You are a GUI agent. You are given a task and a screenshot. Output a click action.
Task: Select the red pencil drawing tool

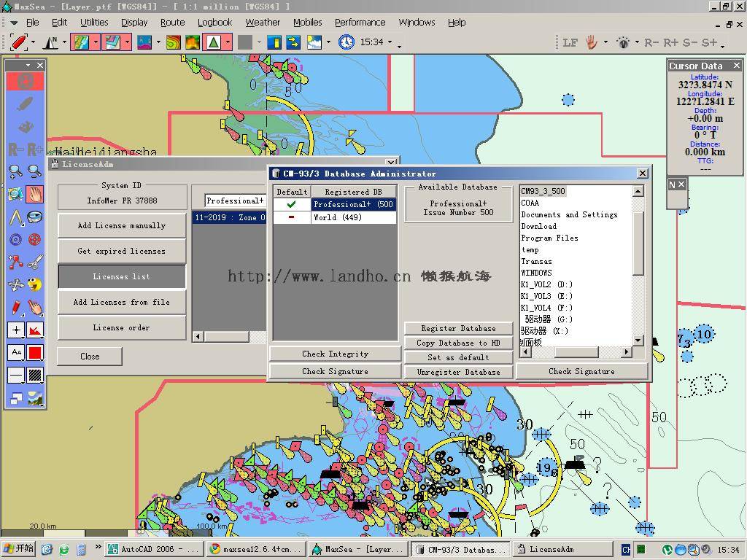(x=16, y=307)
